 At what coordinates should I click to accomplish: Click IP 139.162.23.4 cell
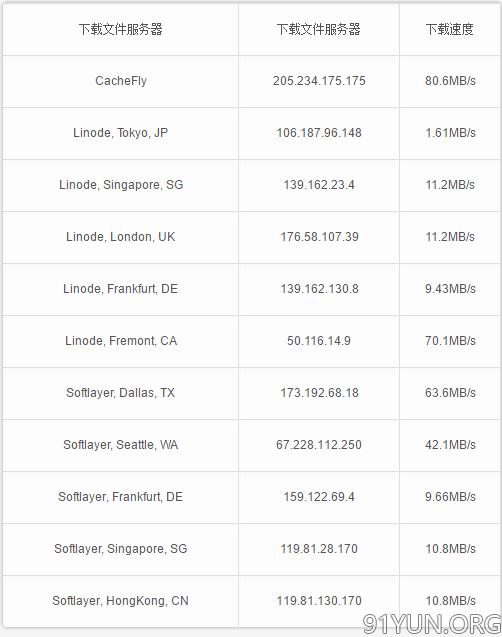pyautogui.click(x=319, y=185)
